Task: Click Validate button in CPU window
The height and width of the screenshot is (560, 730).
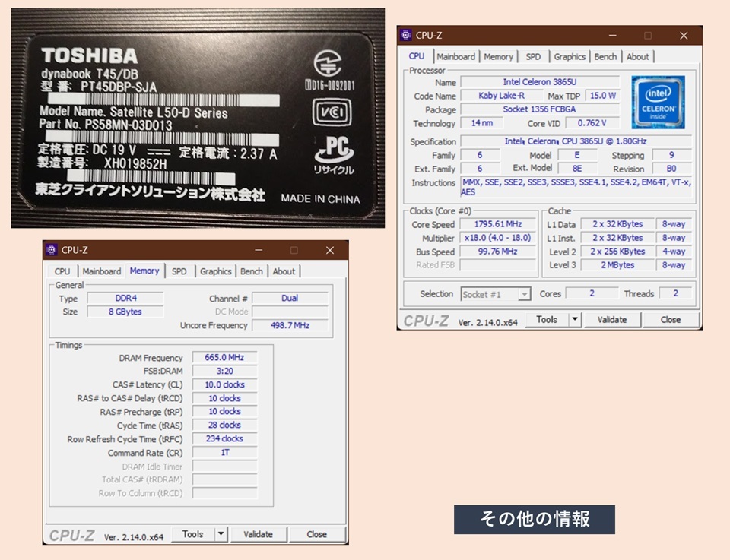Action: pyautogui.click(x=611, y=320)
